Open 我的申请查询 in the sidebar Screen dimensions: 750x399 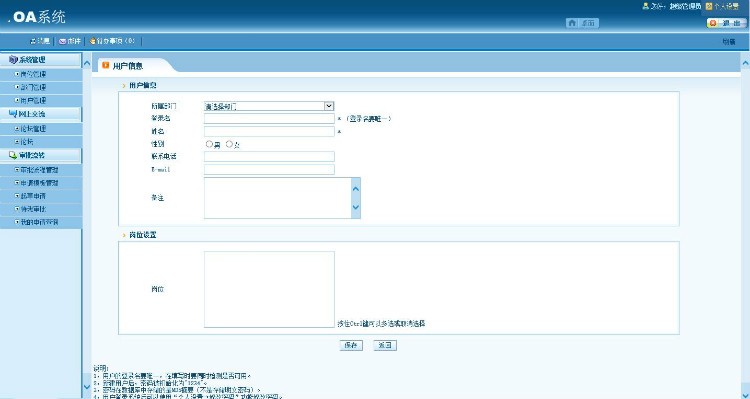coord(41,222)
